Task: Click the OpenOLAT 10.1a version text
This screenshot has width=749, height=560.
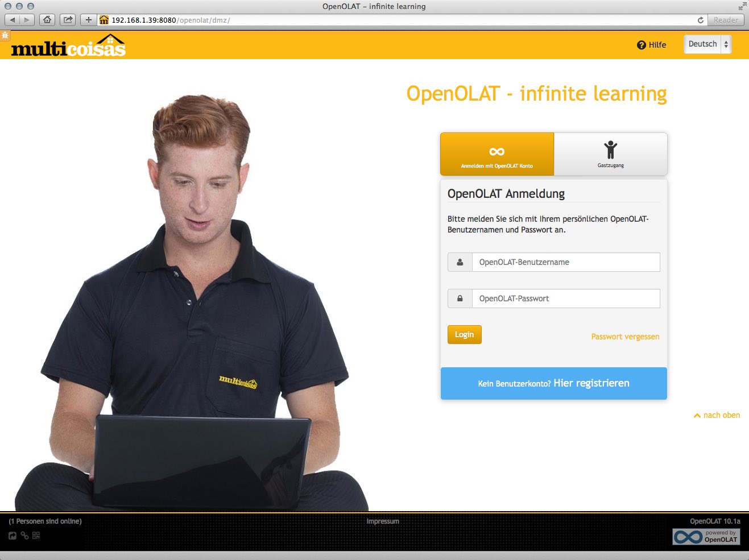Action: point(715,521)
